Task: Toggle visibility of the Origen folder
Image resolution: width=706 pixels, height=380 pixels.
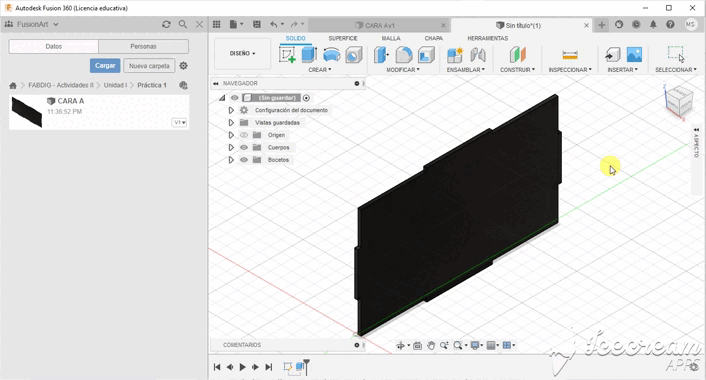Action: coord(244,135)
